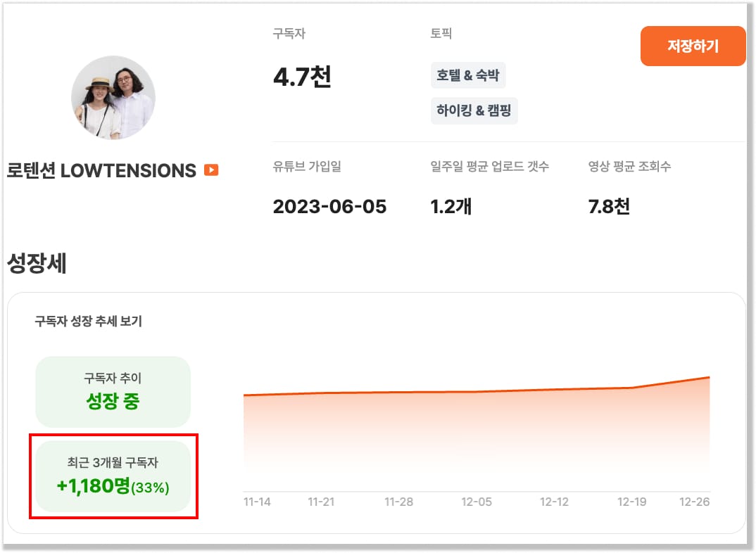Image resolution: width=756 pixels, height=553 pixels.
Task: Click the YouTube play icon next to channel name
Action: (x=210, y=169)
